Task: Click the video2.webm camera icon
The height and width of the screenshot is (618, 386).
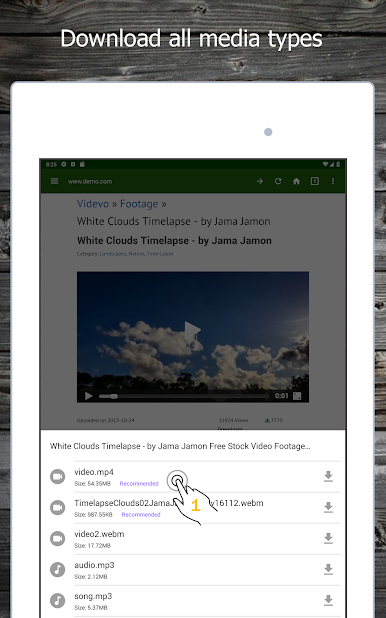Action: (x=58, y=538)
